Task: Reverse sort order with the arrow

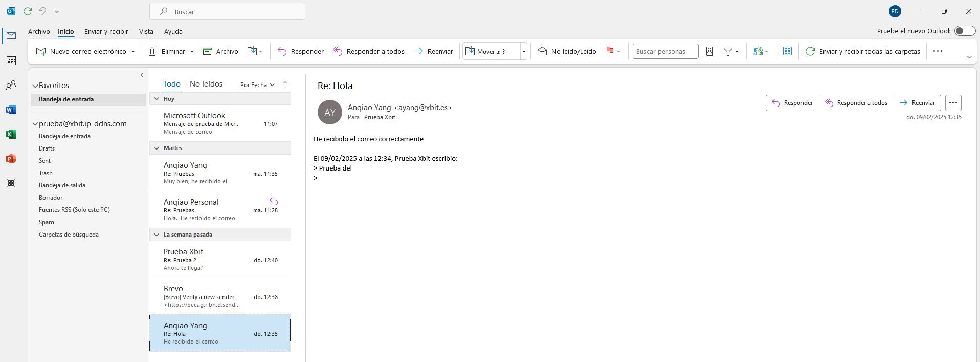Action: pos(285,84)
